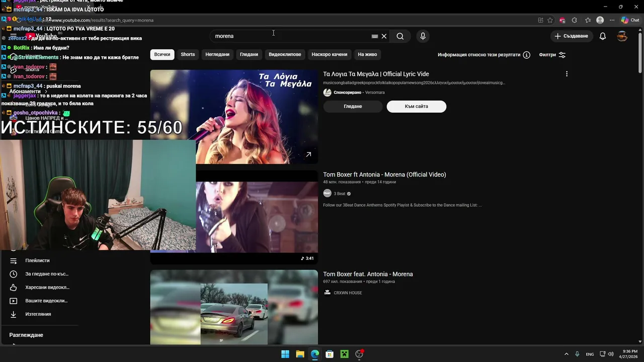This screenshot has width=644, height=362.
Task: Open Microsoft Store from the taskbar
Action: (330, 354)
